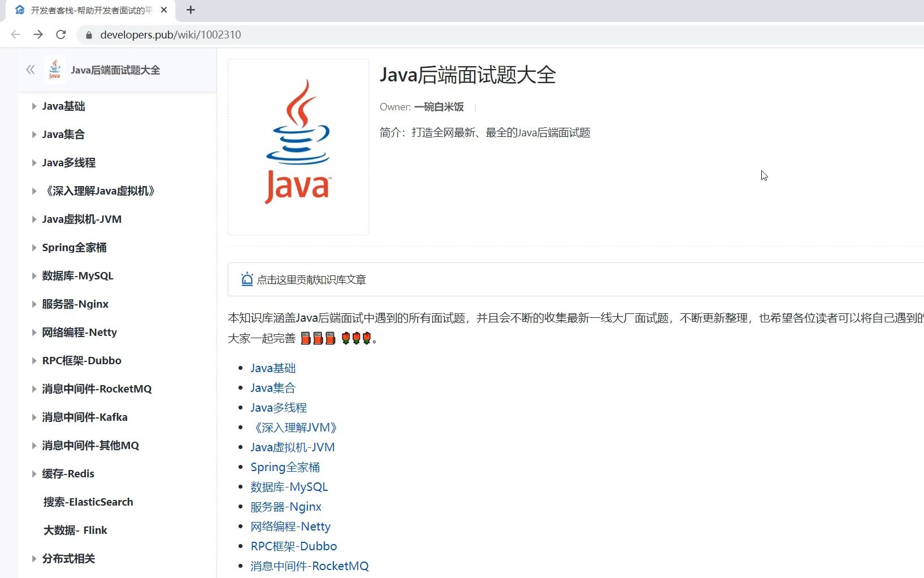Open the Java多线程 link in article list
The height and width of the screenshot is (578, 924).
[279, 407]
